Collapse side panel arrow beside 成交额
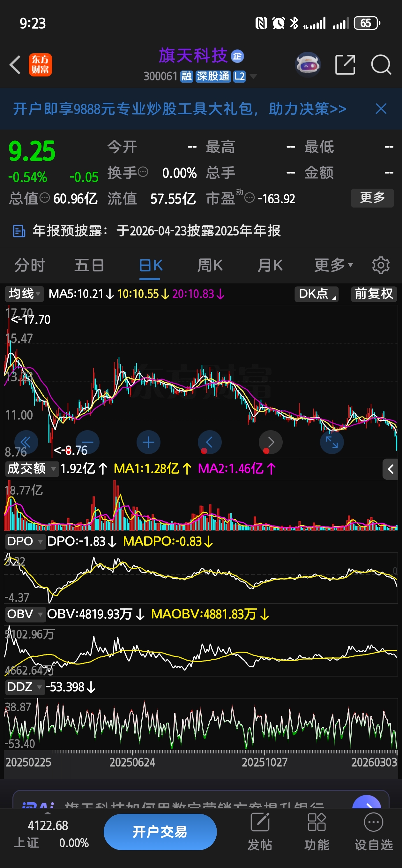Screen dimensions: 402x868 [x=390, y=469]
